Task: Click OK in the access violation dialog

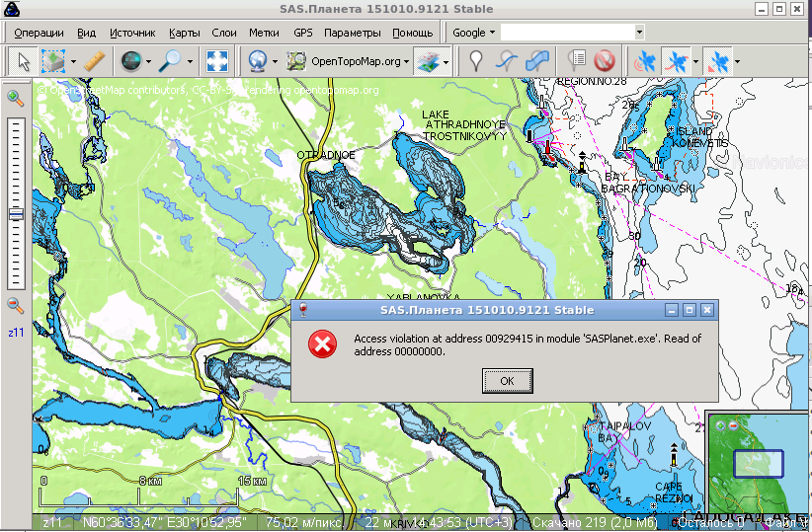Action: tap(507, 380)
